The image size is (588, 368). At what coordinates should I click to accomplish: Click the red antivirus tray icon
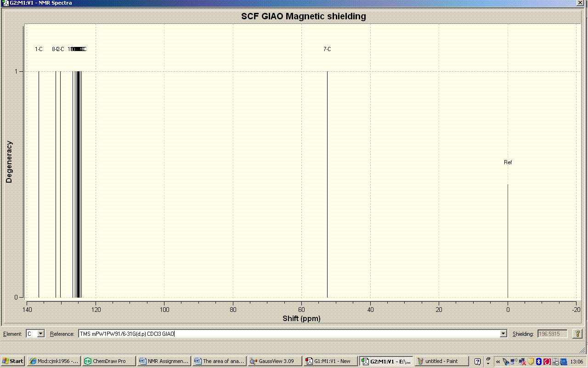pyautogui.click(x=547, y=362)
